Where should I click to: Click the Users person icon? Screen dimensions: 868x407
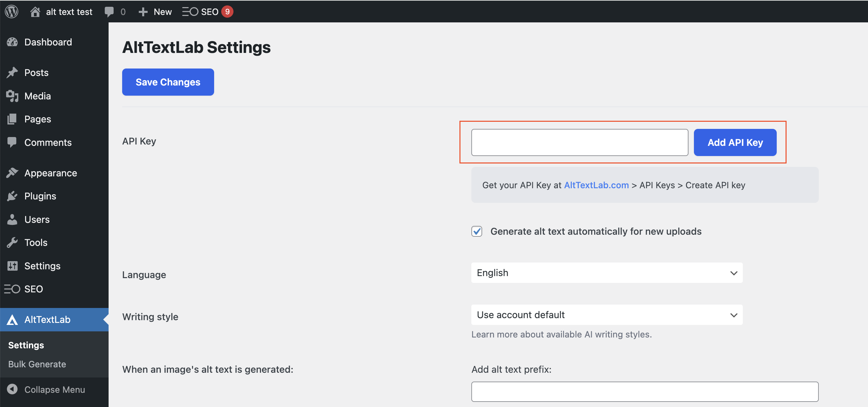click(x=12, y=219)
